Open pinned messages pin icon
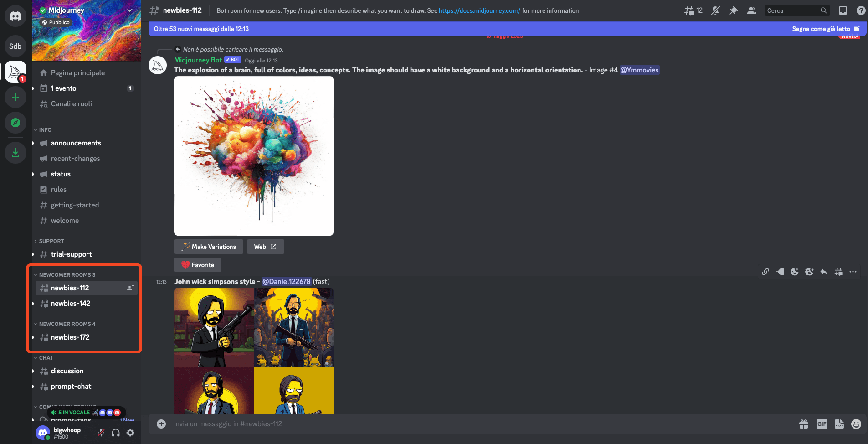This screenshot has height=444, width=868. coord(734,10)
